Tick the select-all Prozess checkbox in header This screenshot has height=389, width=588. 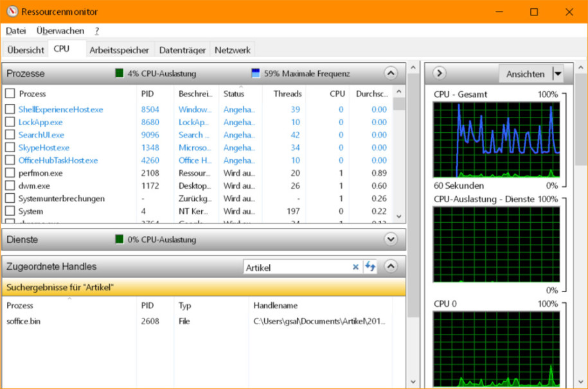point(10,93)
